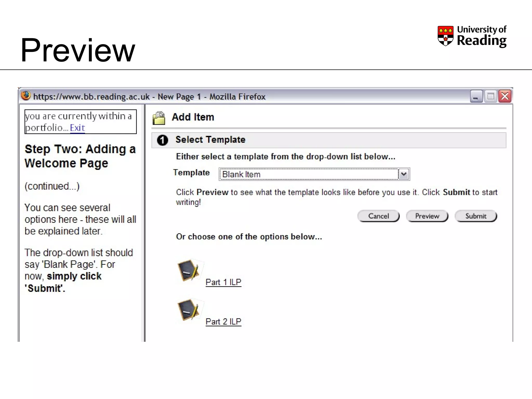Open the Template dropdown arrow

[404, 174]
